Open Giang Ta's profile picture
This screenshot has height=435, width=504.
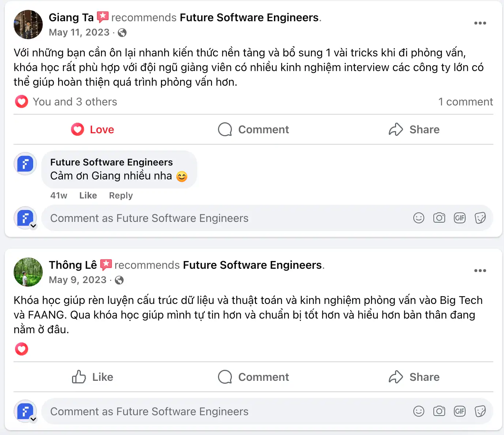coord(28,25)
